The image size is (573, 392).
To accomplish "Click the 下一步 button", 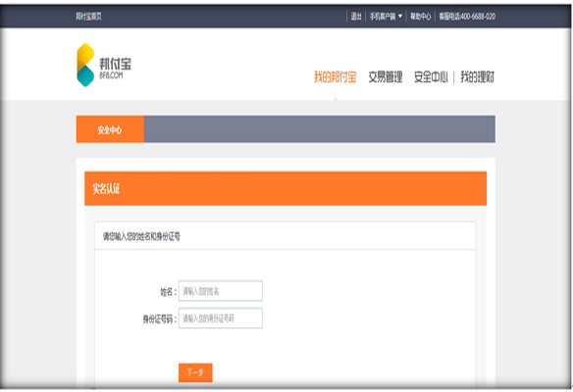I will [x=195, y=372].
